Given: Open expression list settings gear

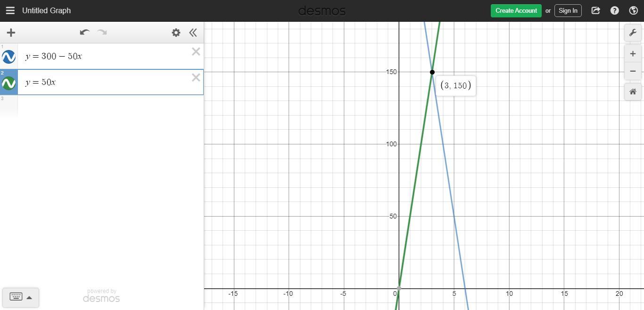Looking at the screenshot, I should coord(176,33).
